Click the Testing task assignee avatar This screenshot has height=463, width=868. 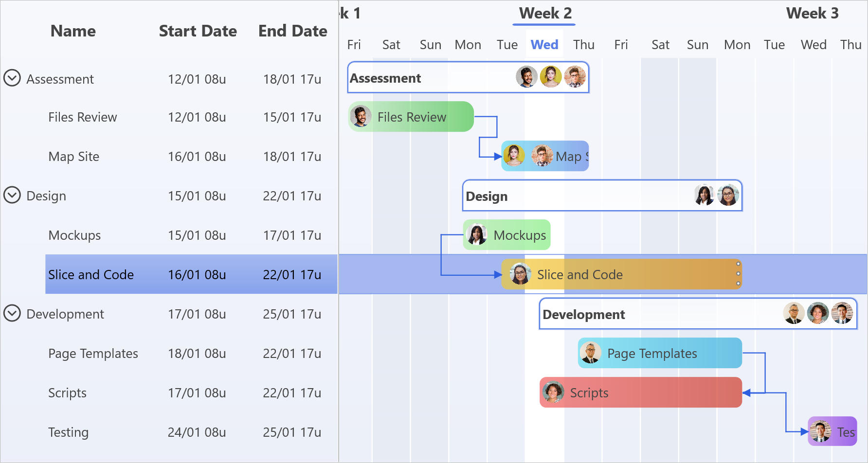[x=821, y=431]
